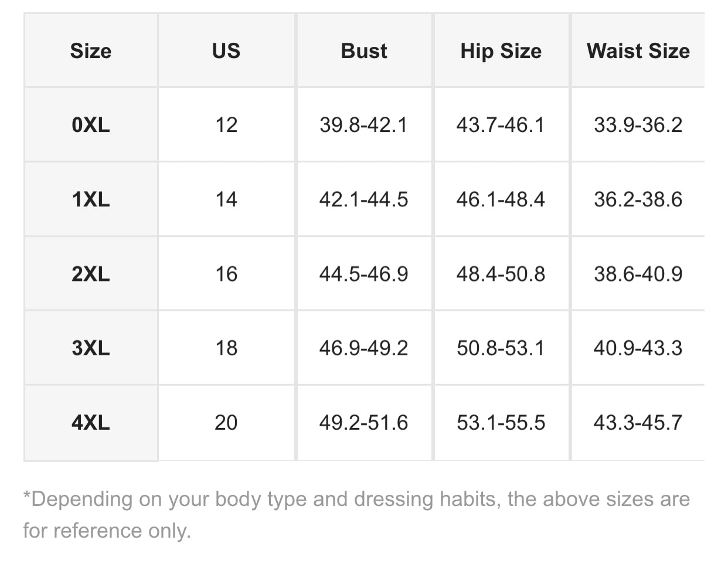
Task: Click the US column header
Action: click(226, 51)
